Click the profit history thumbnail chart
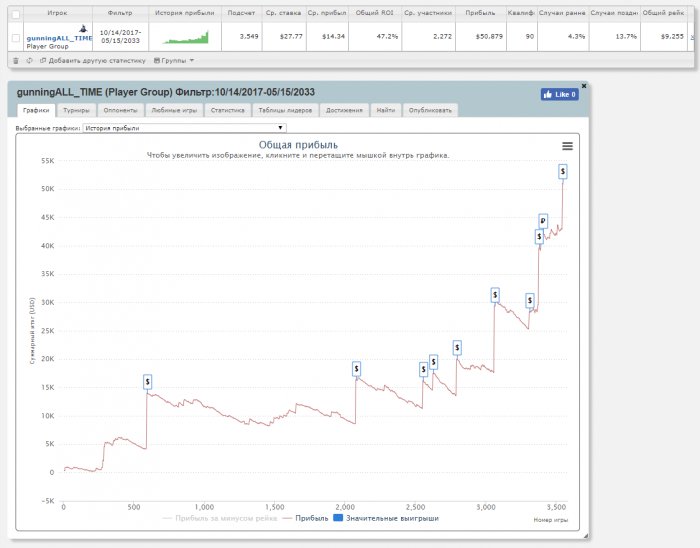The width and height of the screenshot is (700, 548). pyautogui.click(x=187, y=37)
